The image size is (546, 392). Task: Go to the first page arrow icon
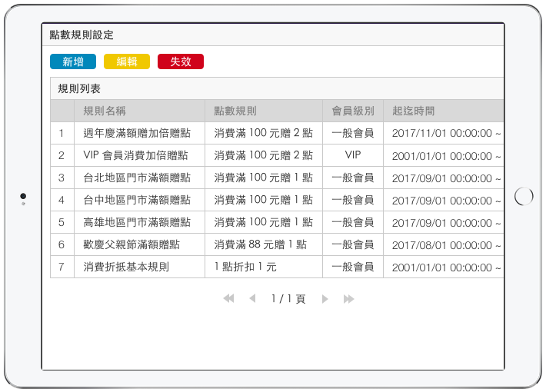coord(228,299)
